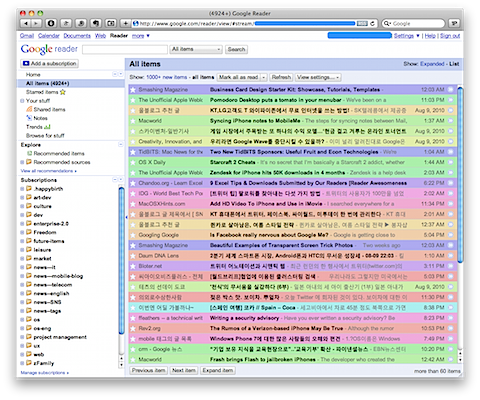The width and height of the screenshot is (480, 400).
Task: Click the web folder icon
Action: click(x=29, y=354)
